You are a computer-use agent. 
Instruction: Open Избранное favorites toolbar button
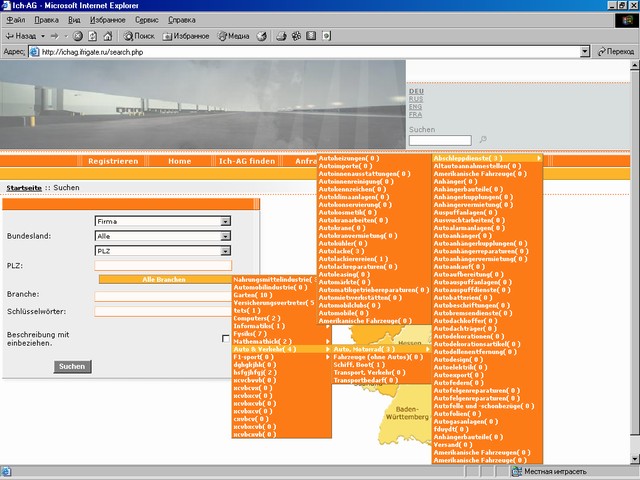pyautogui.click(x=186, y=36)
